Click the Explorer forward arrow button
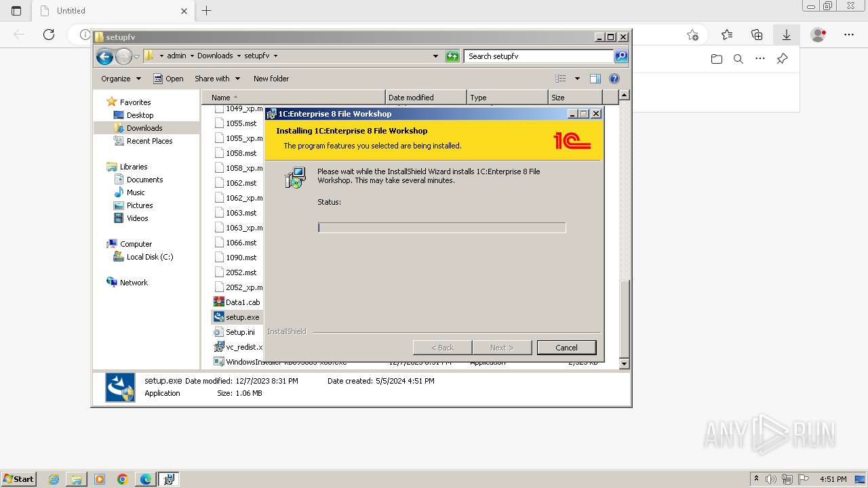The height and width of the screenshot is (488, 868). click(x=123, y=56)
